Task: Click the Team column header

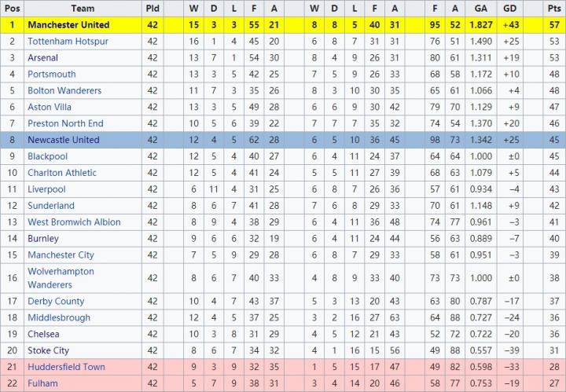Action: tap(83, 9)
